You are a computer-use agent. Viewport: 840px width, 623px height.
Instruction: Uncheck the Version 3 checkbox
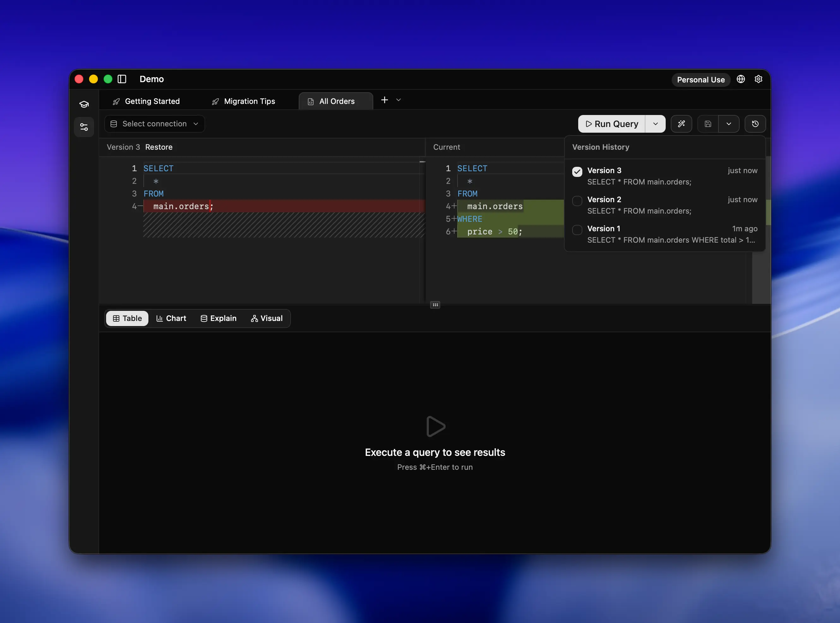click(577, 172)
